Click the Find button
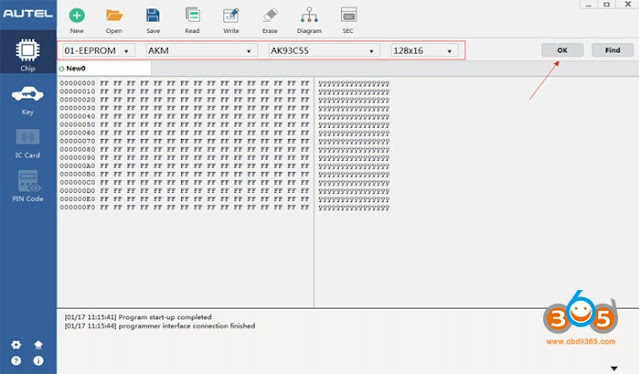Image resolution: width=640 pixels, height=374 pixels. [613, 50]
